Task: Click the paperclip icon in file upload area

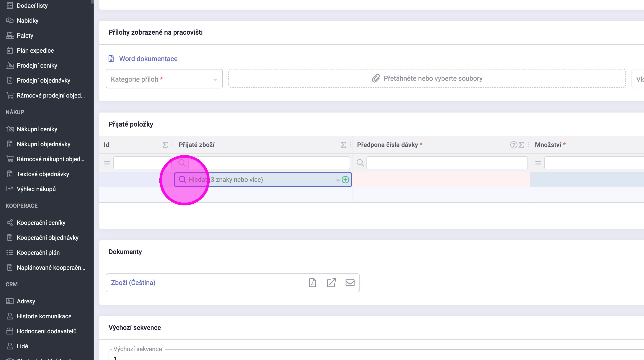Action: (376, 78)
